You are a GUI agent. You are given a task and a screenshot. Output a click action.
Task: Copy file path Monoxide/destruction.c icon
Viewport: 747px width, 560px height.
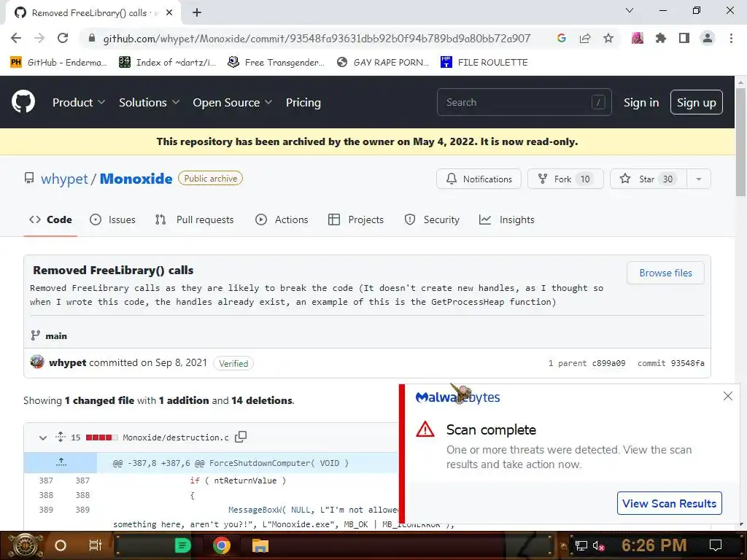click(x=241, y=437)
